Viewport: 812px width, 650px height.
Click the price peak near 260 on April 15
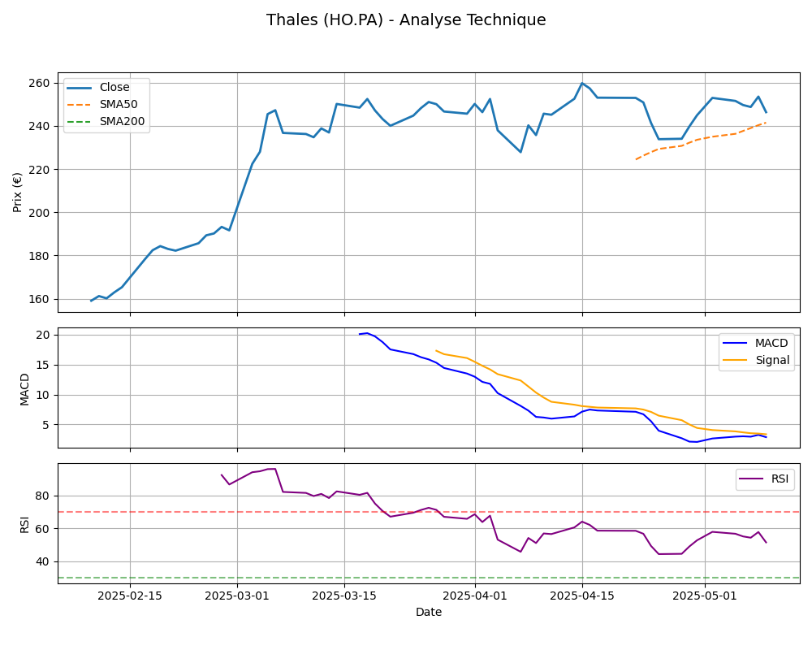tap(582, 83)
